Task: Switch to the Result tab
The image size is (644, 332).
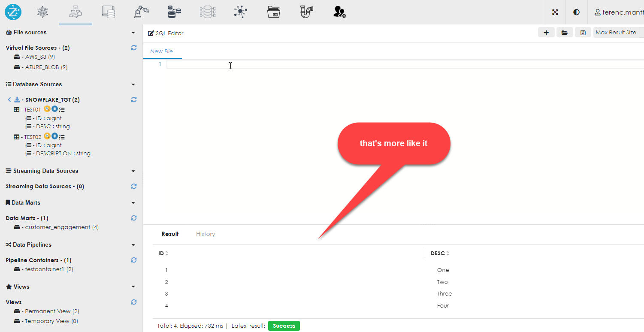Action: [170, 234]
